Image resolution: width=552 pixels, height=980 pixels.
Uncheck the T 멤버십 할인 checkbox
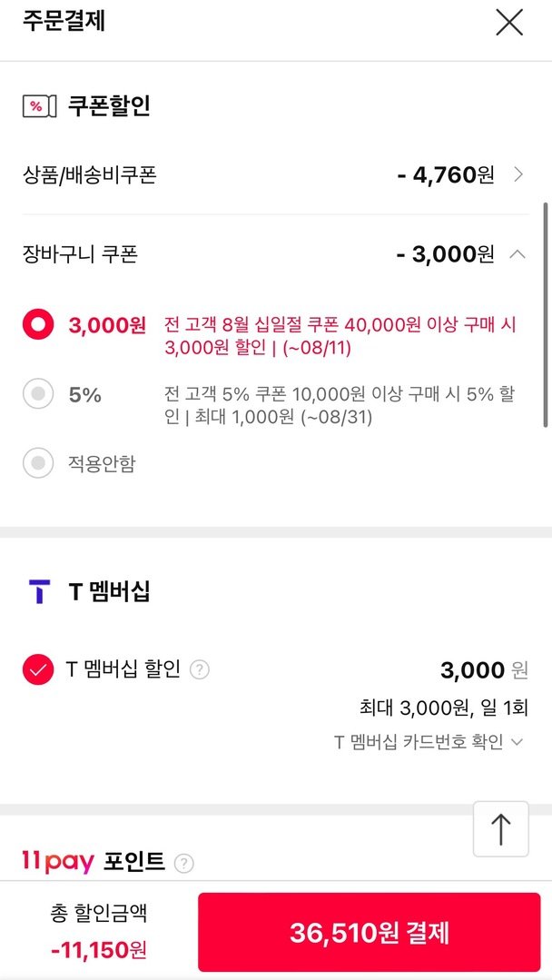38,670
